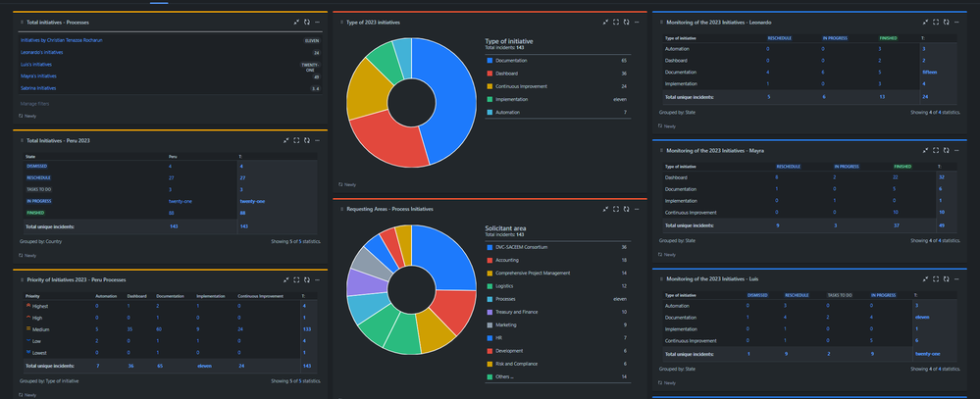Minimize the Total Initiatives - Peru 2023 gadget
Image resolution: width=980 pixels, height=399 pixels.
(x=285, y=140)
